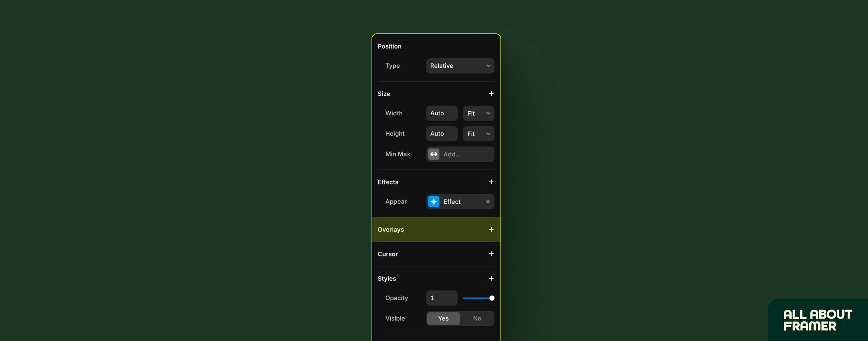Add a new constraint via Size plus icon

[491, 93]
